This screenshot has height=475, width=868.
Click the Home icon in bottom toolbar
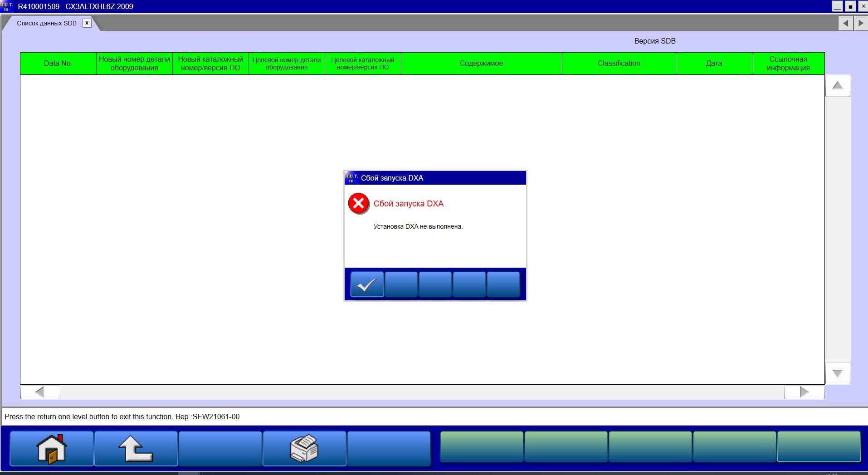52,449
